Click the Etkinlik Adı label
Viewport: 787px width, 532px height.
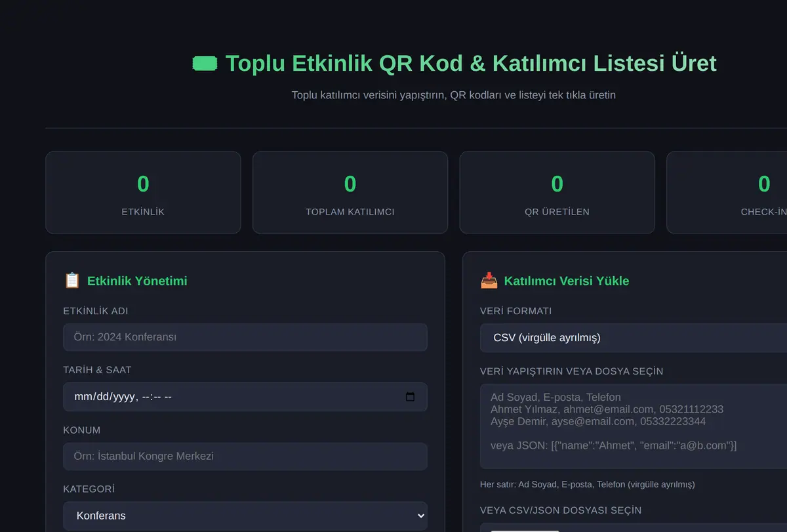96,311
